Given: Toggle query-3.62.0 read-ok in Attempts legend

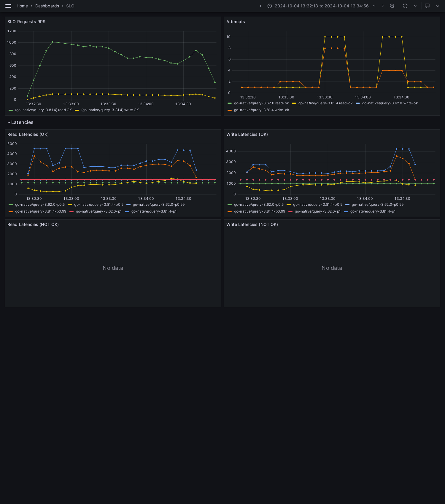Looking at the screenshot, I should point(261,103).
